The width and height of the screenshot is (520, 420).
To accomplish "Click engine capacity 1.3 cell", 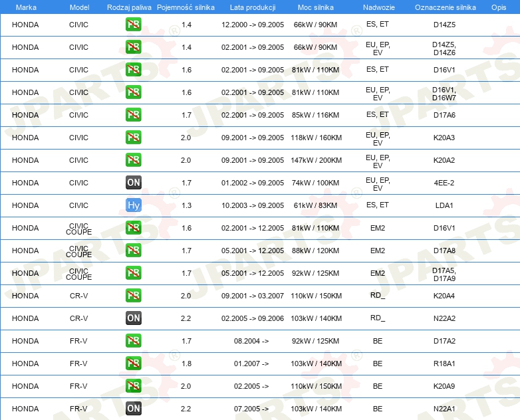I will pyautogui.click(x=186, y=205).
